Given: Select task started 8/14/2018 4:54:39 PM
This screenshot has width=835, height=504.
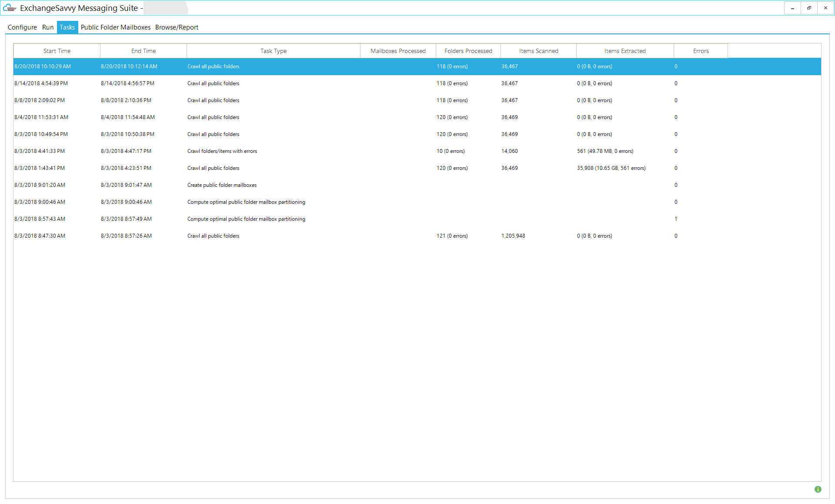Looking at the screenshot, I should [x=417, y=83].
